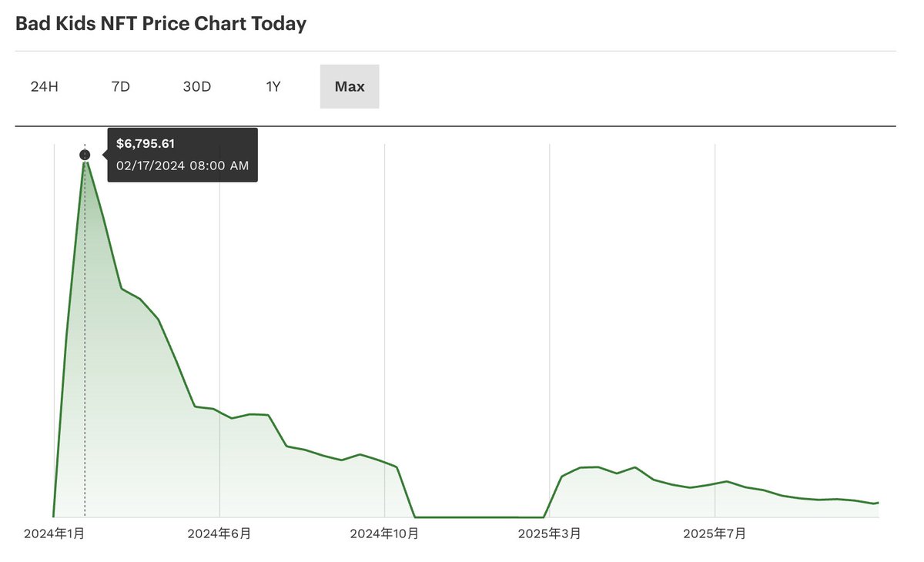
Task: Select the 24H time range tab
Action: (44, 86)
